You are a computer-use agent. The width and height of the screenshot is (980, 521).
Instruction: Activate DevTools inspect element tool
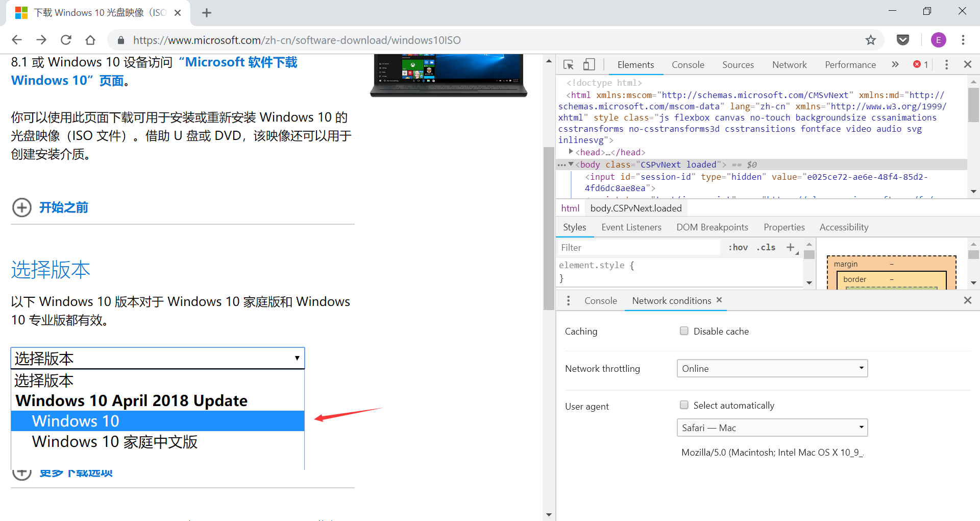coord(568,65)
